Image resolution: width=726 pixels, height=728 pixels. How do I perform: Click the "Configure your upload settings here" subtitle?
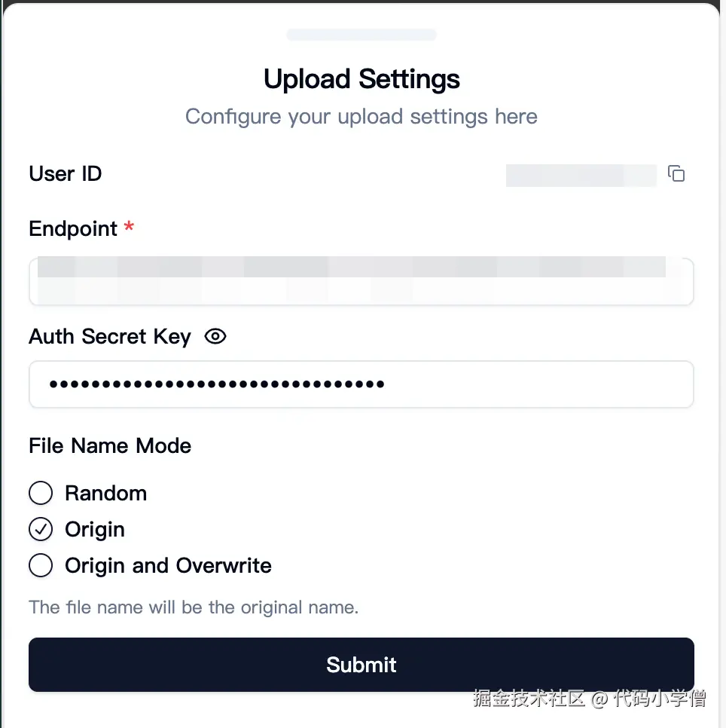click(x=361, y=117)
